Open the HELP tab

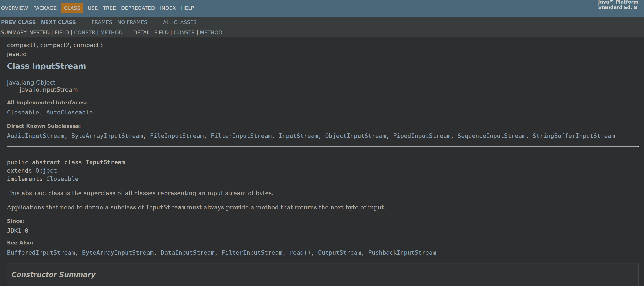188,8
